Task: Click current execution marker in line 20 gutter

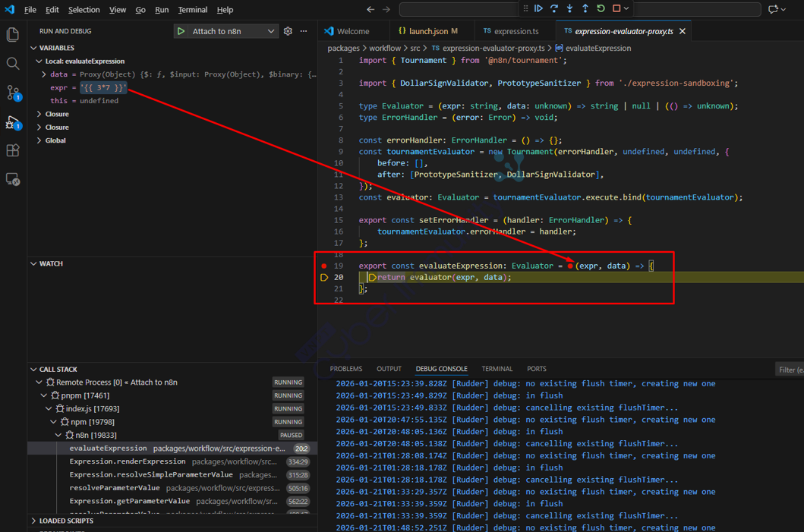Action: click(x=324, y=277)
